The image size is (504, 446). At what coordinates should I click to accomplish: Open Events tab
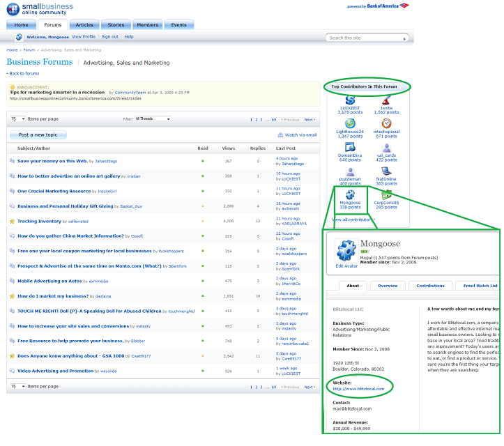[x=178, y=25]
